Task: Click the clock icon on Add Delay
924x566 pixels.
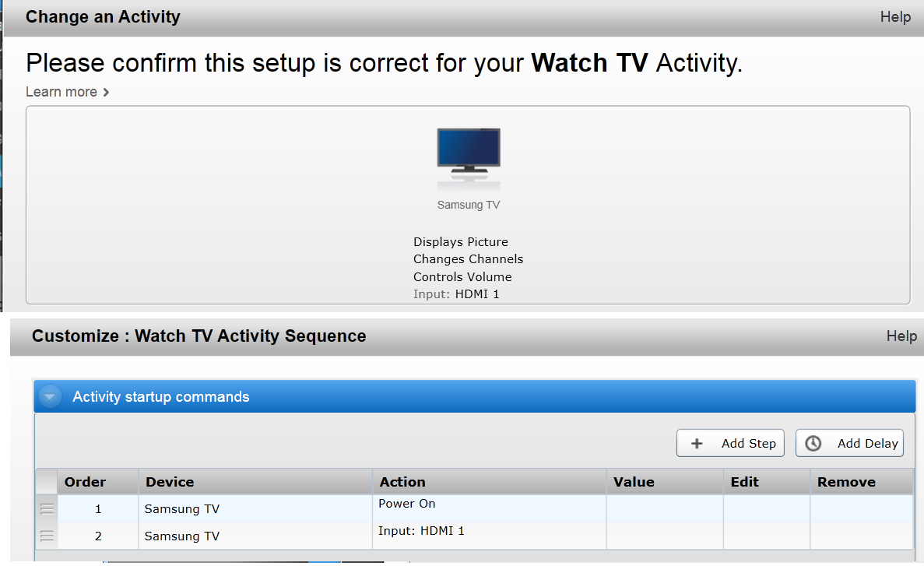Action: (x=813, y=443)
